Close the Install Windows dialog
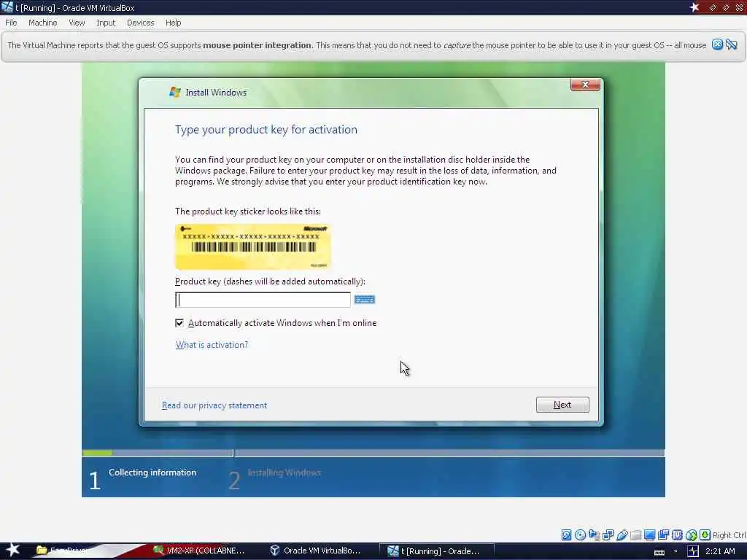The width and height of the screenshot is (747, 560). [585, 85]
